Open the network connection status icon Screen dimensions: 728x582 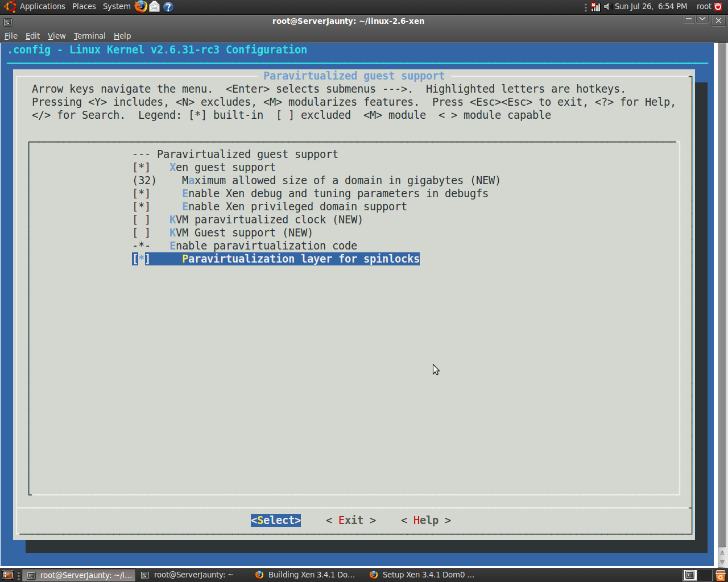(x=595, y=7)
